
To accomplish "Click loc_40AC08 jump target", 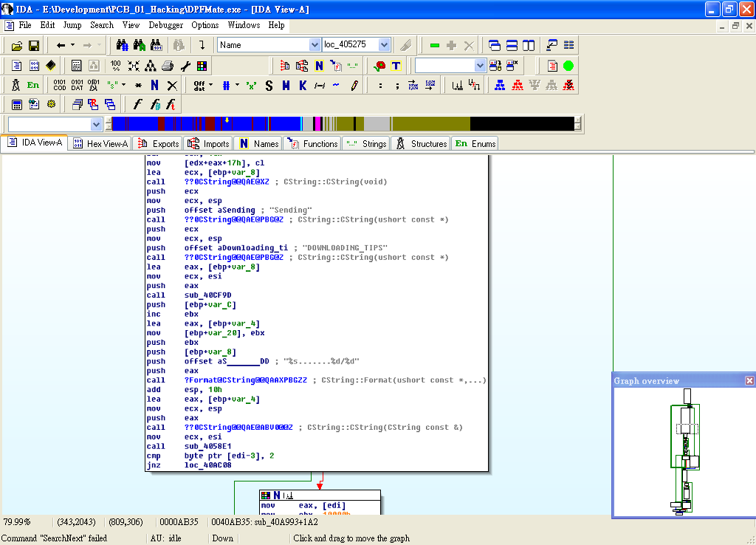I will [x=207, y=465].
